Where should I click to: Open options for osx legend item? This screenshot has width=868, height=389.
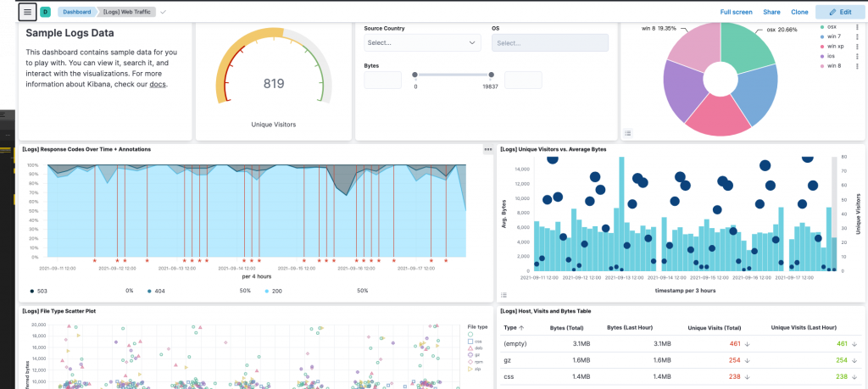click(x=858, y=26)
